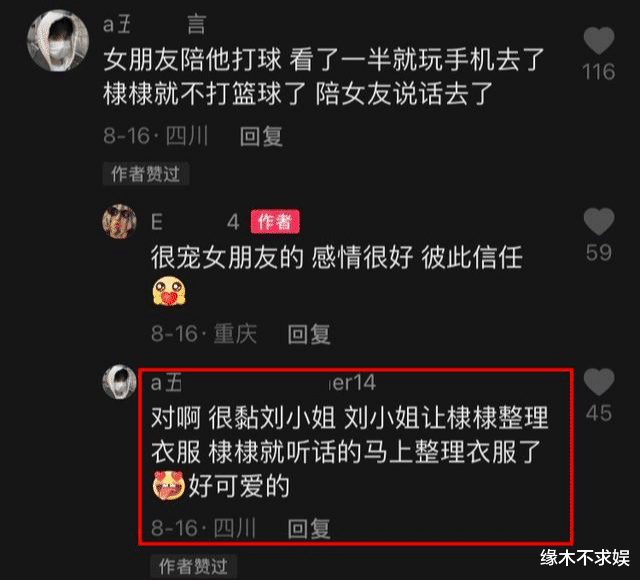Image resolution: width=640 pixels, height=580 pixels.
Task: Reply to the 8-16 四川 top comment
Action: point(261,136)
